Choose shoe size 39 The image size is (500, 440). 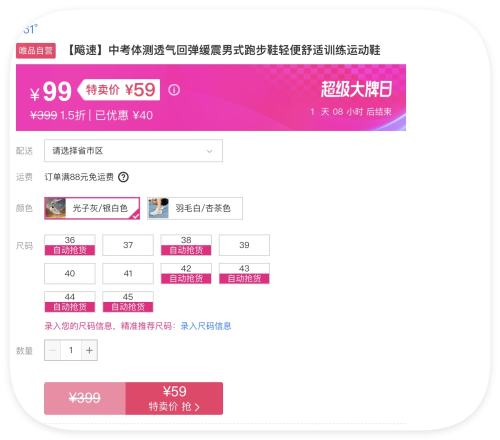point(244,245)
